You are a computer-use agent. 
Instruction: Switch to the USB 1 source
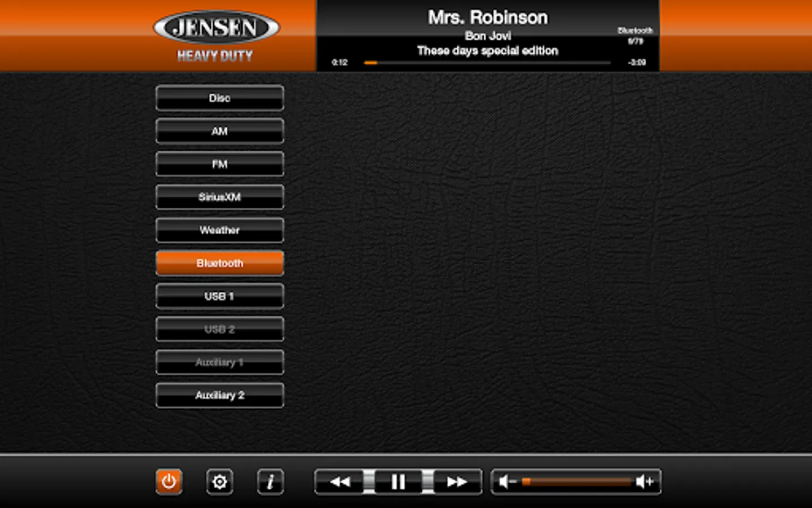coord(219,296)
